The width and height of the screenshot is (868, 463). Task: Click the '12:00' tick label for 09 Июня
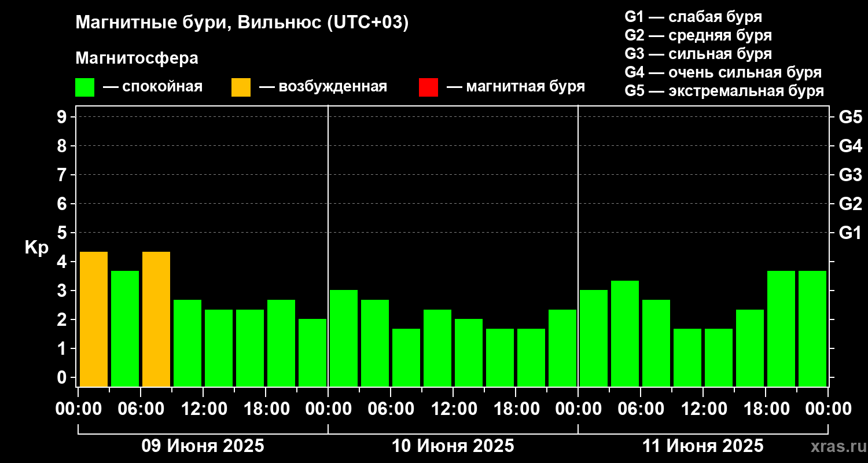[203, 409]
